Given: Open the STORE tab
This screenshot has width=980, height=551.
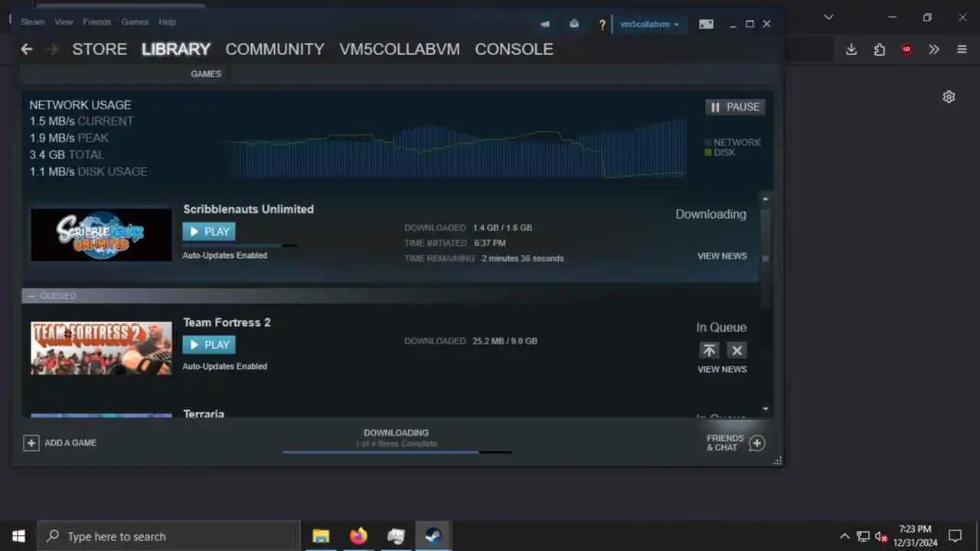Looking at the screenshot, I should coord(100,49).
